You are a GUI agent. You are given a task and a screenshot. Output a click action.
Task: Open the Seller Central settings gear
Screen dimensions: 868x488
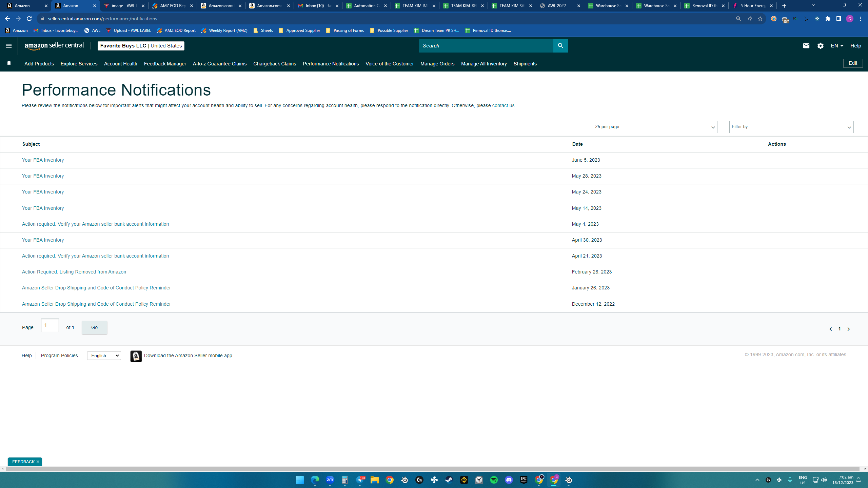(x=820, y=46)
